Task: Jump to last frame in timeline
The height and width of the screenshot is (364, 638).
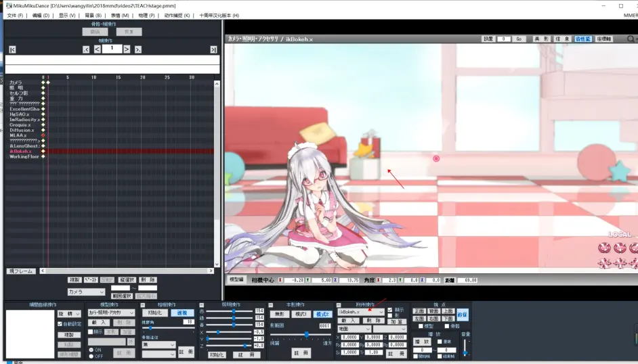Action: 213,49
